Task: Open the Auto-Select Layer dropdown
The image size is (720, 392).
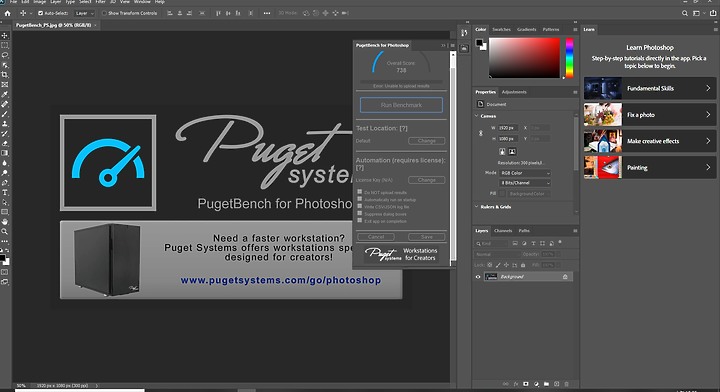Action: tap(84, 13)
